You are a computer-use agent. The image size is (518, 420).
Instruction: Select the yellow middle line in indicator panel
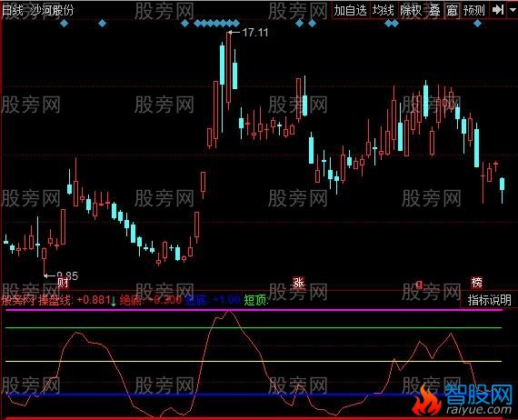[254, 361]
